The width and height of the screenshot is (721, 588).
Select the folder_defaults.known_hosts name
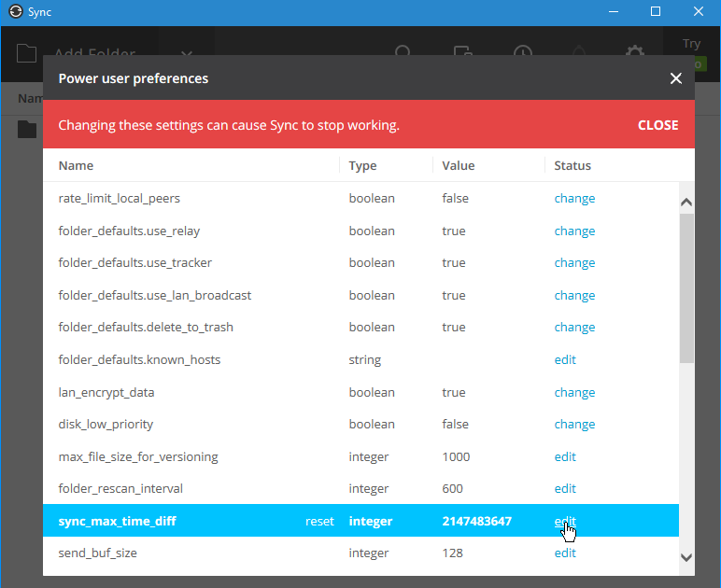point(139,359)
